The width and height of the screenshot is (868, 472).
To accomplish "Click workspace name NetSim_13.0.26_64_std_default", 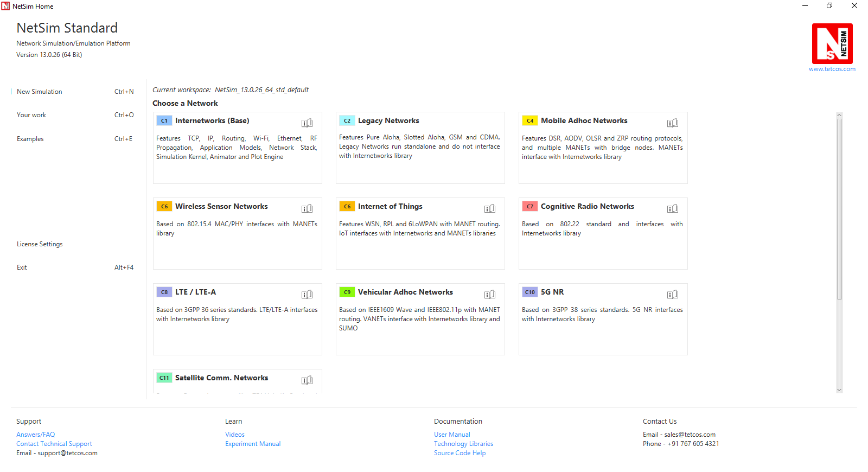I will pyautogui.click(x=261, y=90).
